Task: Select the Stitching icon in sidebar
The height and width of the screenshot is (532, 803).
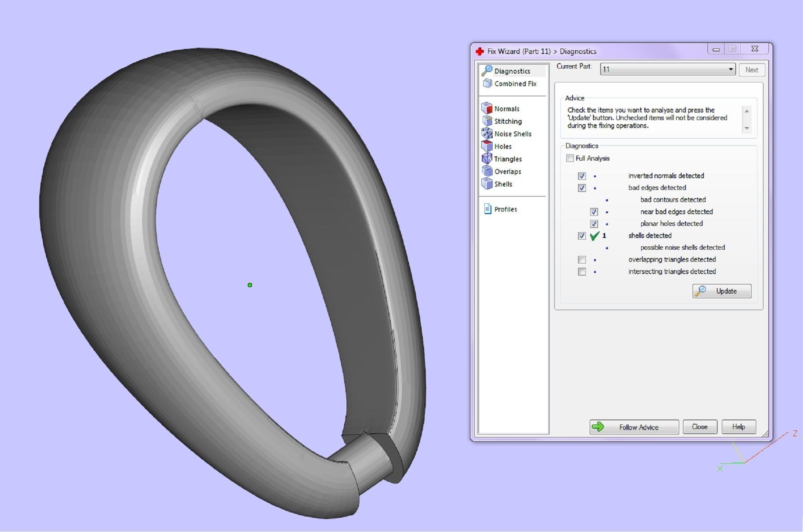Action: [x=487, y=121]
